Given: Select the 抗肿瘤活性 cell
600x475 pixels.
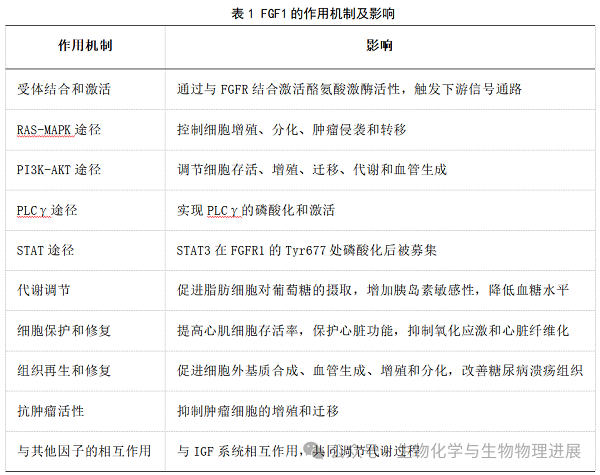Looking at the screenshot, I should tap(51, 411).
